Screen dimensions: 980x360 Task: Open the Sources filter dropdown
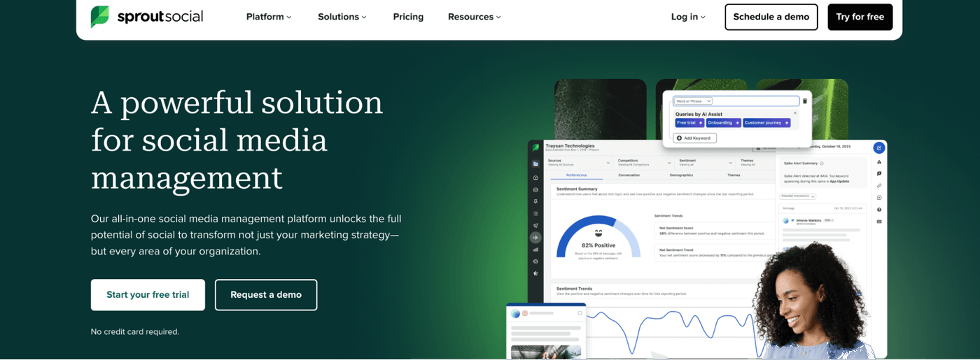coord(577,162)
